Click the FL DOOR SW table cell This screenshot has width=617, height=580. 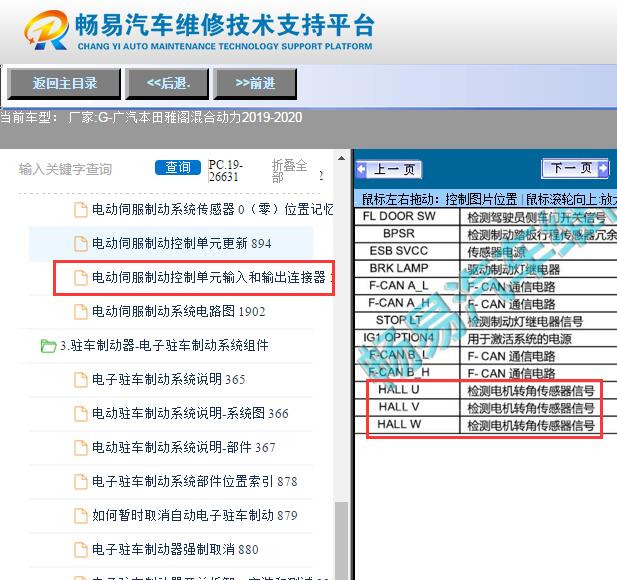click(407, 216)
